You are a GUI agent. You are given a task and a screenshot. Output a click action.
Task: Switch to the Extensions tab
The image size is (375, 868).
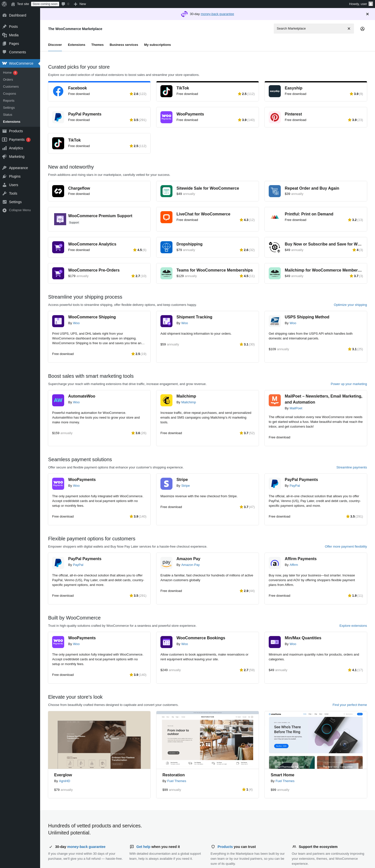(76, 45)
